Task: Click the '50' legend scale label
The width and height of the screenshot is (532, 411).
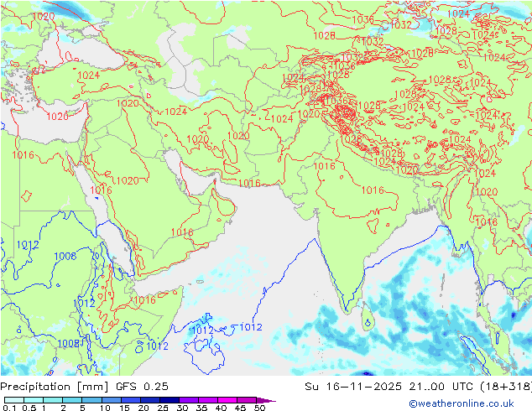Action: 260,408
